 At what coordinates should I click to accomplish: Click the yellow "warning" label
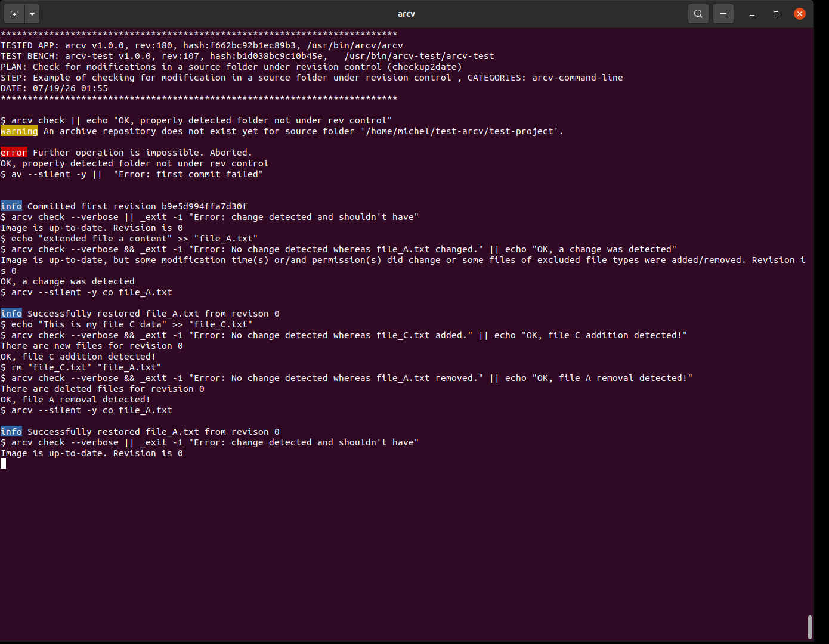click(19, 131)
